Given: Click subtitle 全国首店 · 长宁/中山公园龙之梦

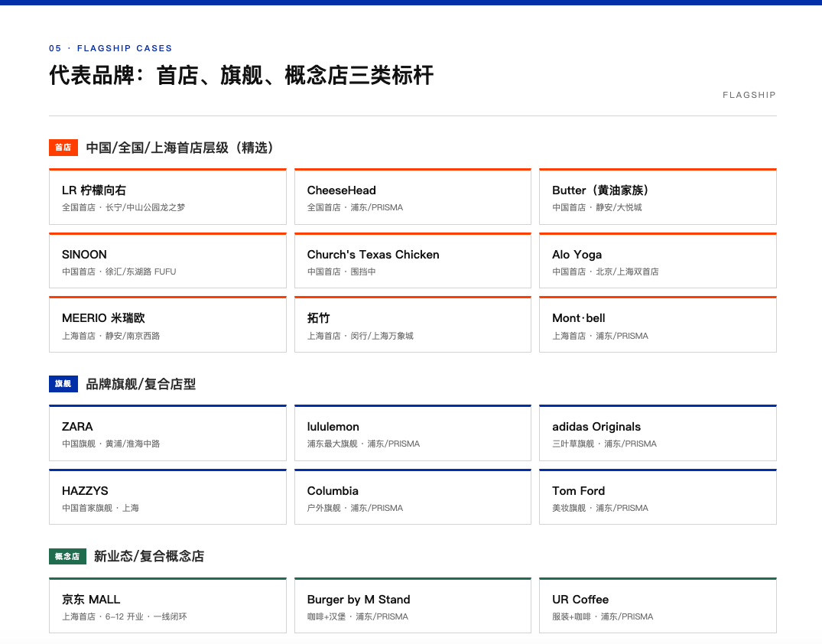Looking at the screenshot, I should pos(124,208).
